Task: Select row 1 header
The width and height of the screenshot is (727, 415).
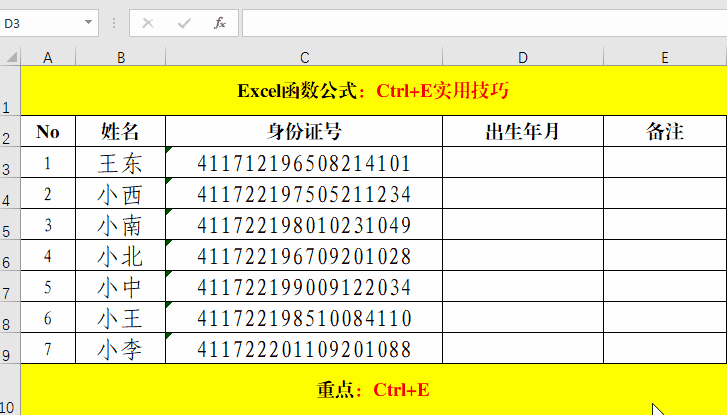Action: coord(10,90)
